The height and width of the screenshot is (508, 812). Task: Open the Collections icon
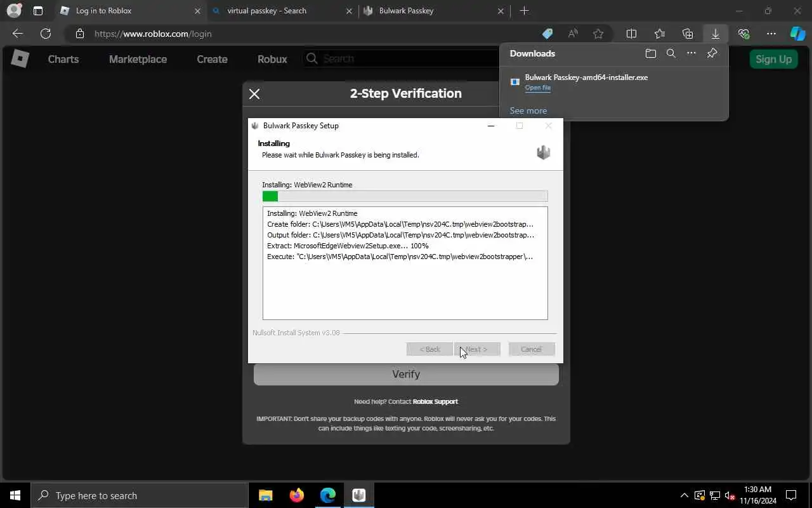(688, 34)
